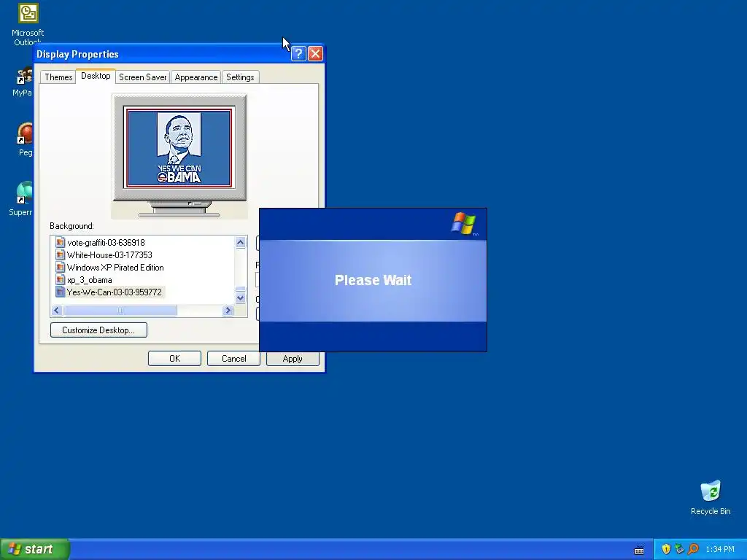
Task: Click background list scroll left arrow
Action: 57,311
